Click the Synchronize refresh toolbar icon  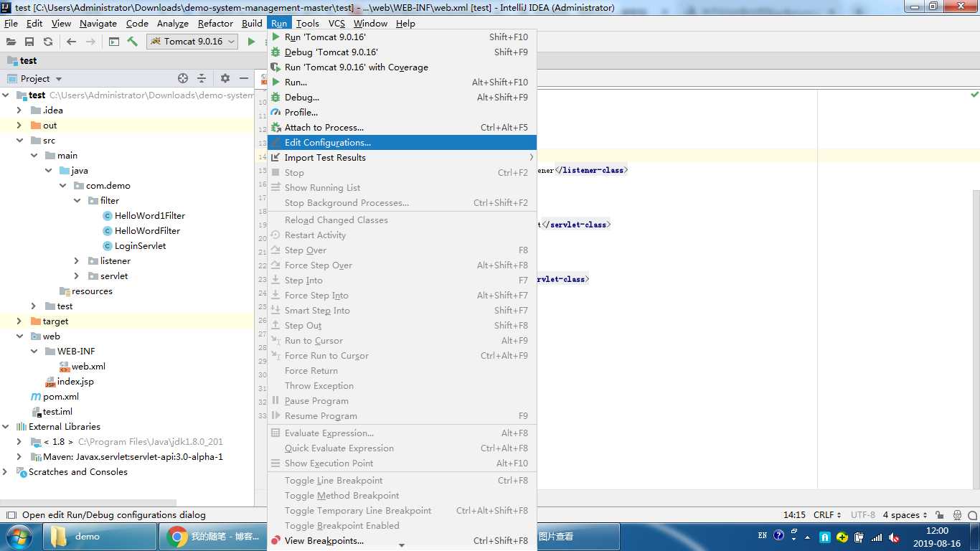[x=48, y=42]
